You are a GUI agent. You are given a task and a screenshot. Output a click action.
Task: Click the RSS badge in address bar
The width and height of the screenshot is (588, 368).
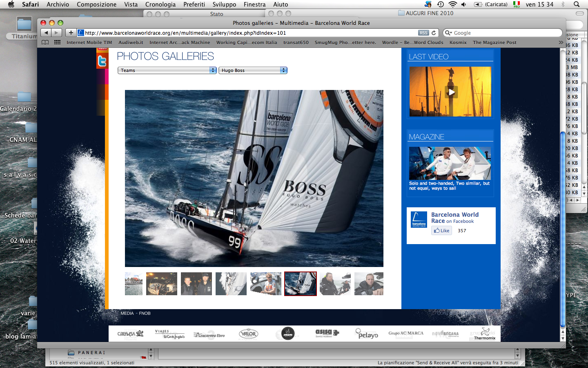tap(423, 33)
